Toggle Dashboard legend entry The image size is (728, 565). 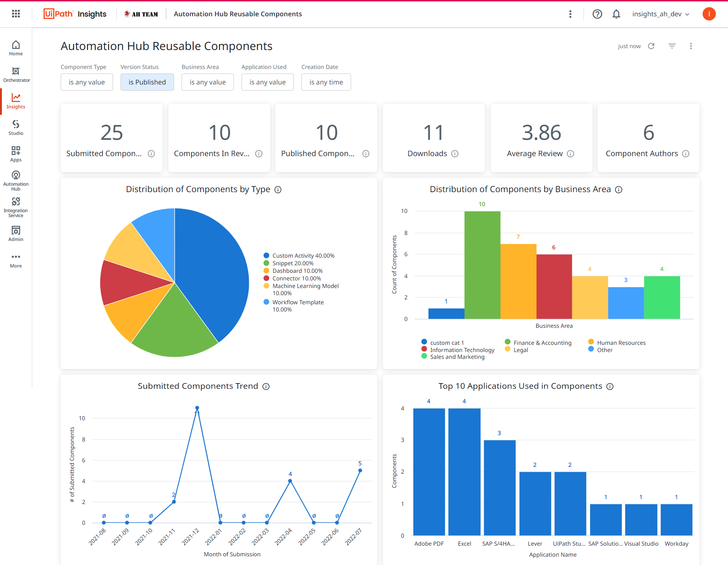click(293, 271)
